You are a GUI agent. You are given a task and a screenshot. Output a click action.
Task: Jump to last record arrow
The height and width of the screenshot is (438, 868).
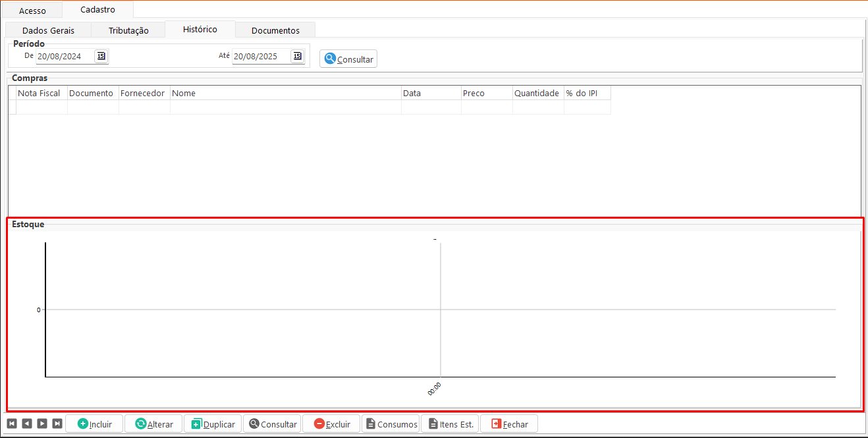click(57, 424)
